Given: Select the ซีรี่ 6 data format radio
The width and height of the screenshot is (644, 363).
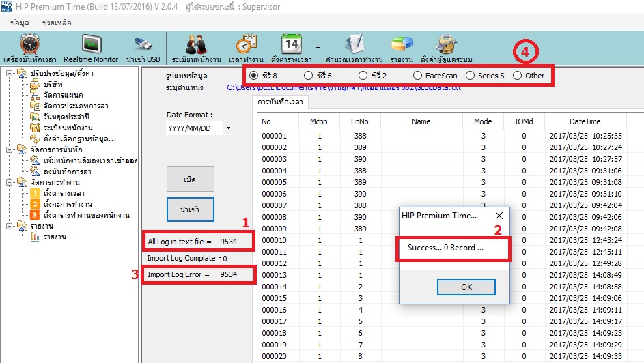Looking at the screenshot, I should (308, 76).
